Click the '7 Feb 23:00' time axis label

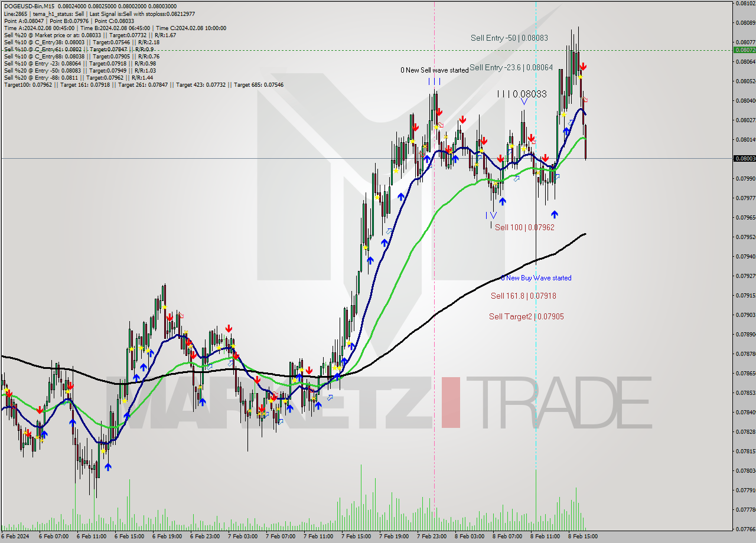(432, 537)
